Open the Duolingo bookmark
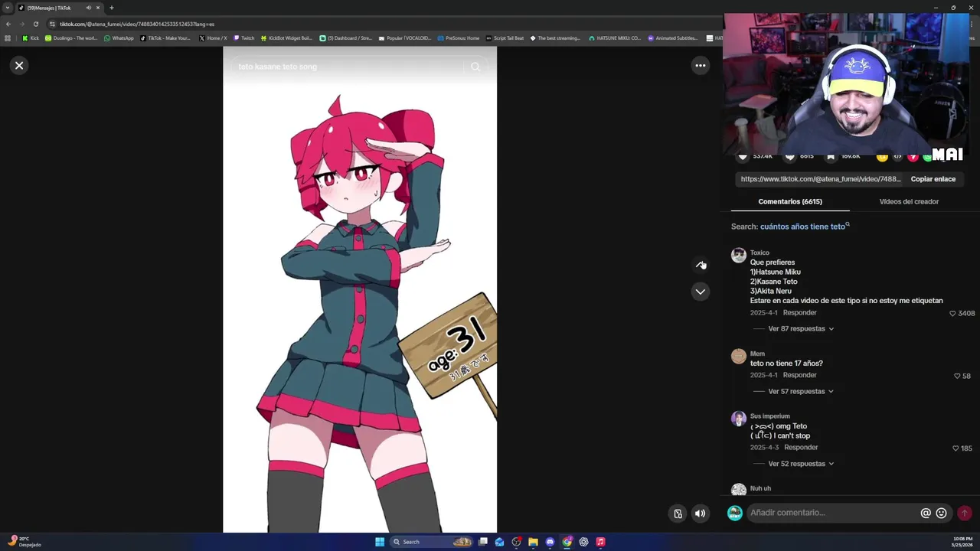 coord(71,38)
